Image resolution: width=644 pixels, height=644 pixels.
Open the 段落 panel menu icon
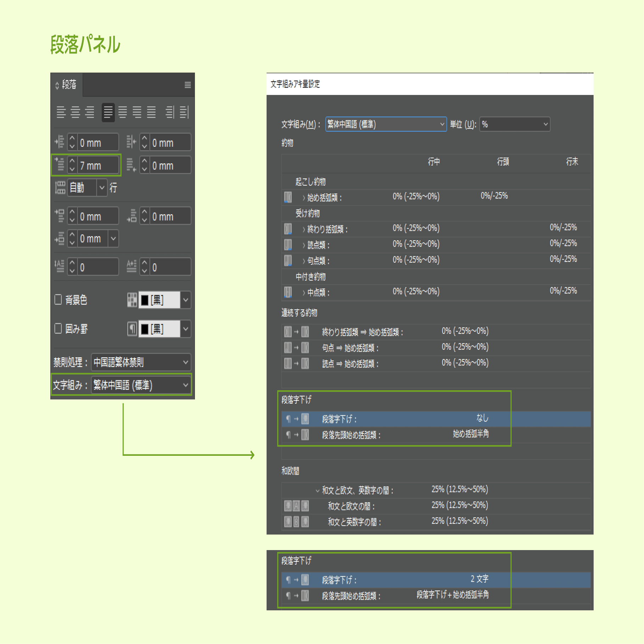tap(187, 85)
